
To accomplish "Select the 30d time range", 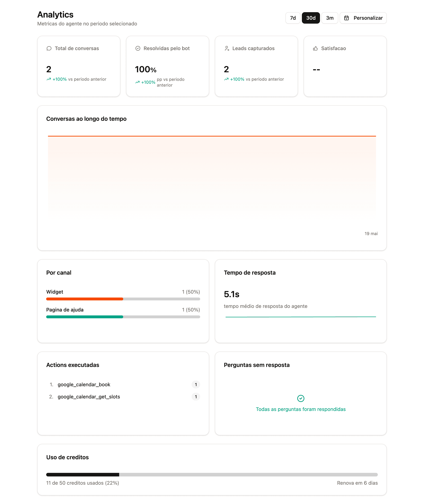I will 311,18.
